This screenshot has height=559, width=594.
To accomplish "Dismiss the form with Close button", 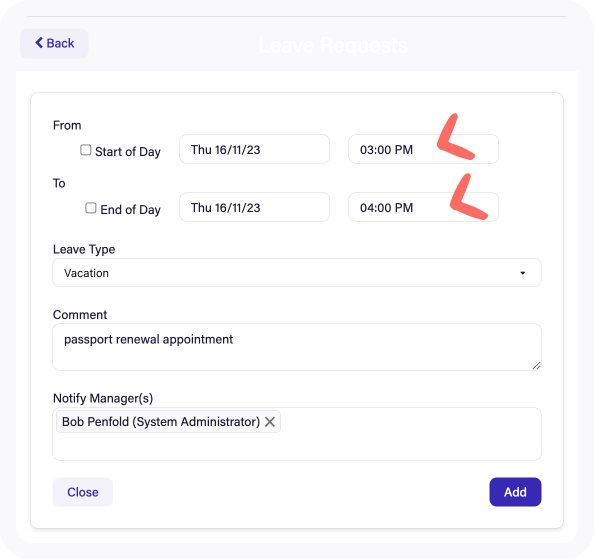I will 83,492.
